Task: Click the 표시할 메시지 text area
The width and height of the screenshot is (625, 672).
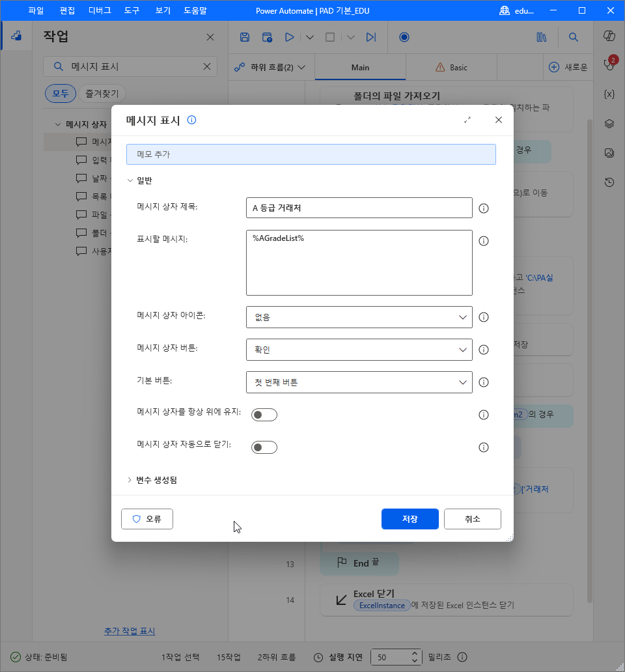Action: (x=359, y=262)
